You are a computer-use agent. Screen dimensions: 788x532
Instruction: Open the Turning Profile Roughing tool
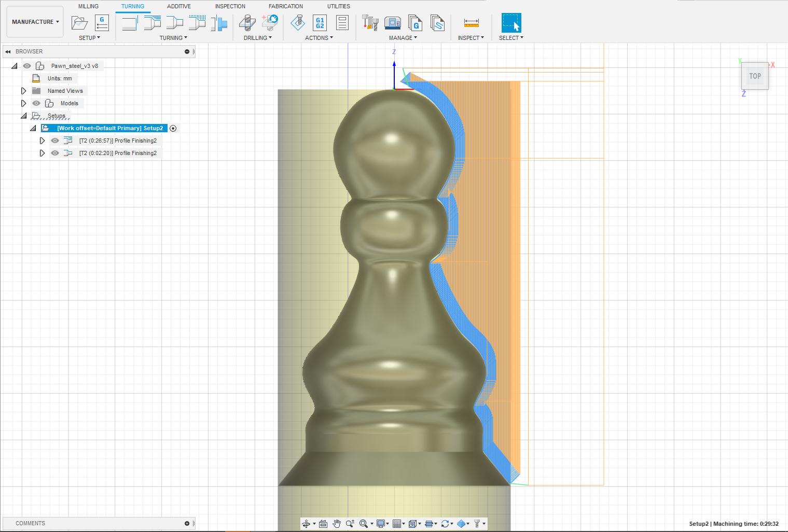point(151,22)
